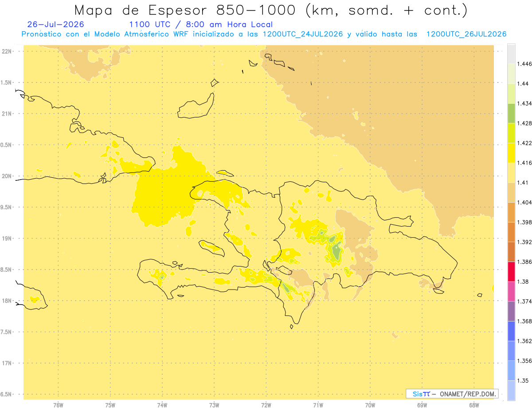Pick the bright yellow swatch between 1.416 and 1.422
Viewport: 532px width, 411px height.
point(511,153)
